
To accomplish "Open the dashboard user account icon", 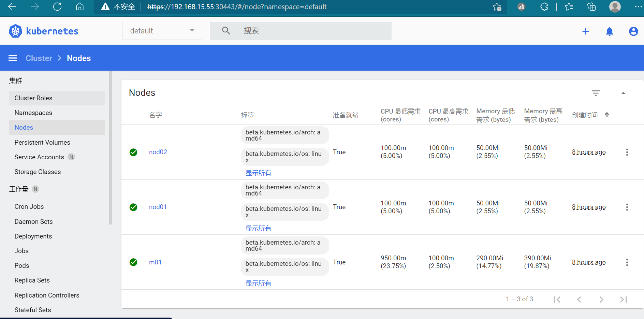I will (633, 31).
